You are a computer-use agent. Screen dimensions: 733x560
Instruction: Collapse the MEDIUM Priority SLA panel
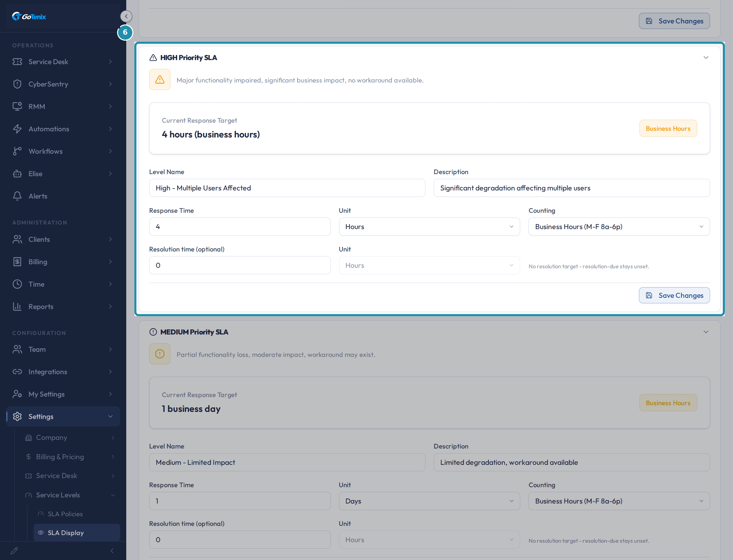tap(706, 332)
